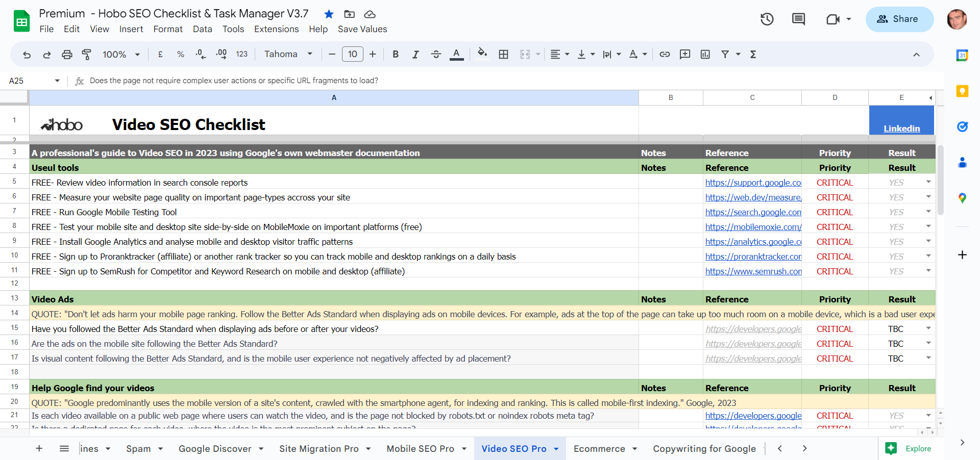Open the functions sigma menu
The image size is (980, 460).
(x=753, y=55)
